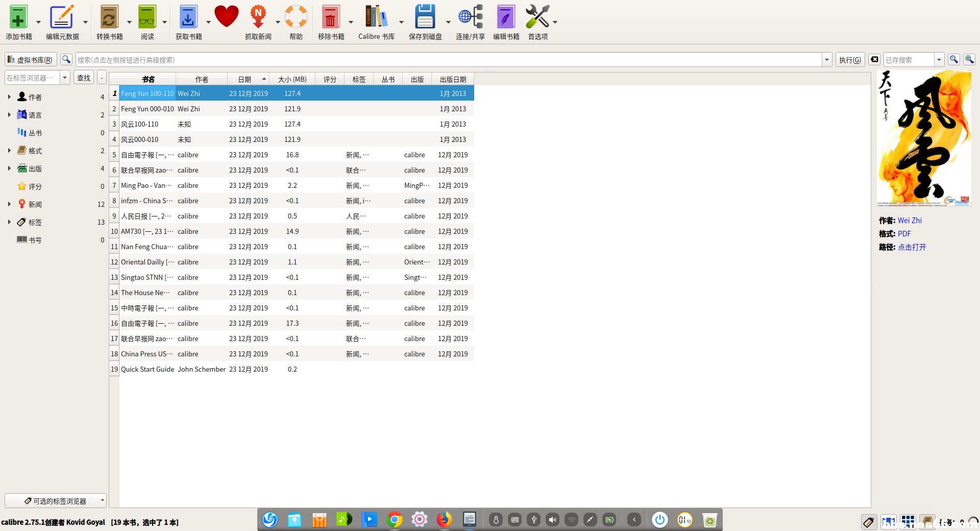Image resolution: width=980 pixels, height=531 pixels.
Task: Sort by Author (作者) column header
Action: [202, 79]
